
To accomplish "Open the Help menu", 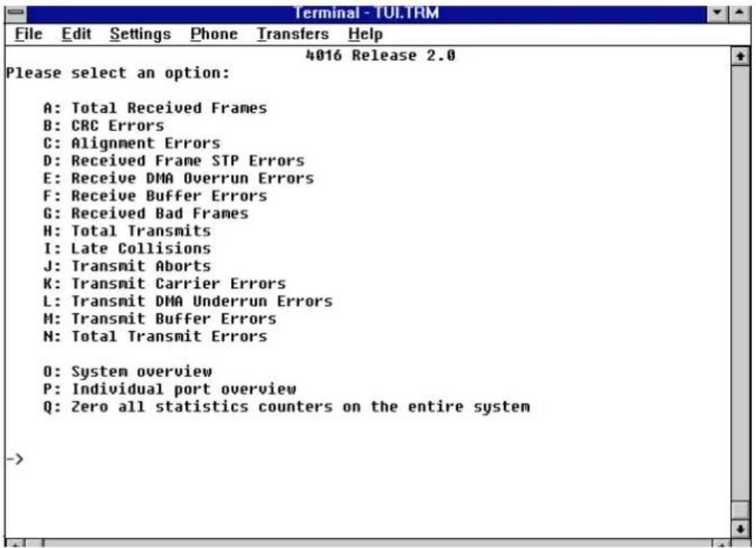I will [365, 34].
